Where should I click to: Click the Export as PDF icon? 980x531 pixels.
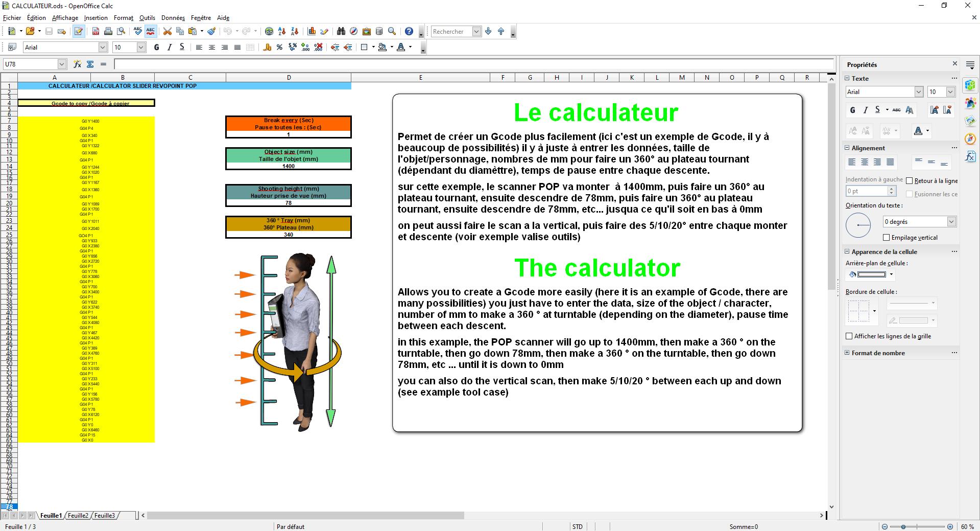coord(95,31)
